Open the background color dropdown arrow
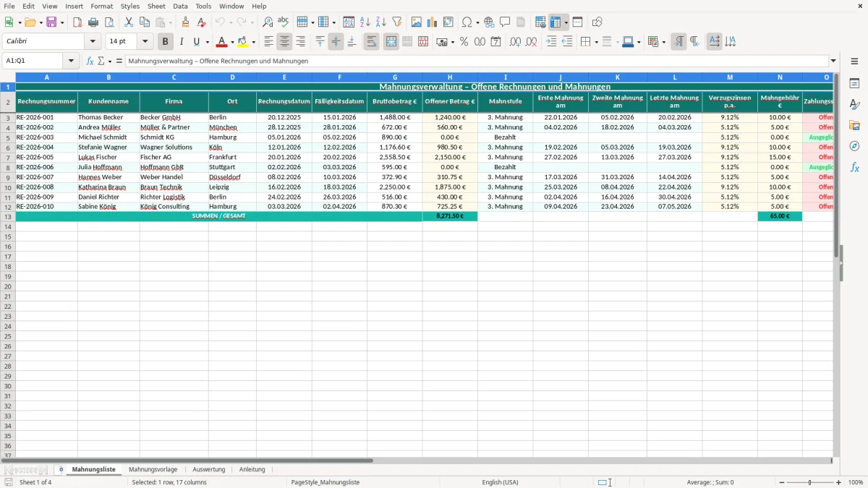Viewport: 868px width, 488px height. [253, 42]
